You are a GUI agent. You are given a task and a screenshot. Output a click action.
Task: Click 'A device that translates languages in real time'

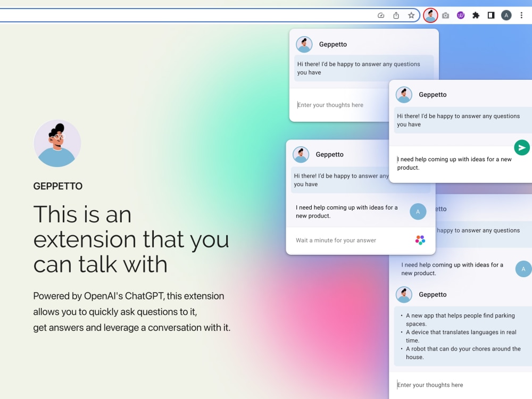pyautogui.click(x=461, y=336)
